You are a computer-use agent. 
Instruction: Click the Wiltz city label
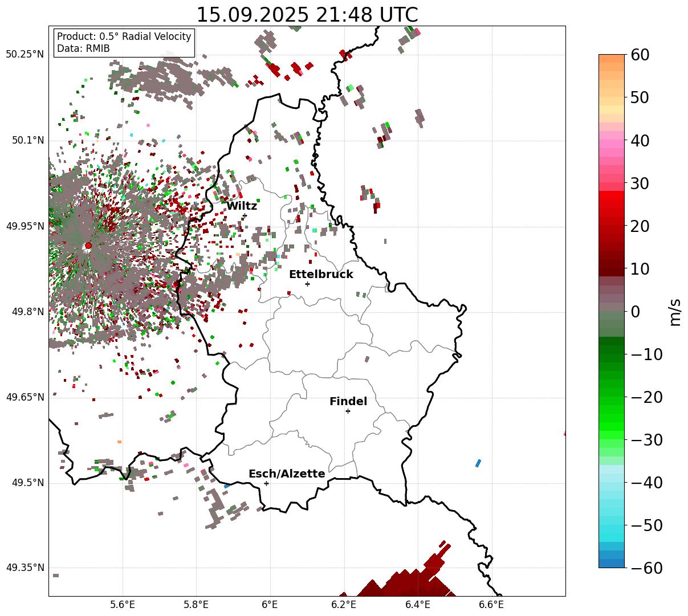tap(242, 206)
